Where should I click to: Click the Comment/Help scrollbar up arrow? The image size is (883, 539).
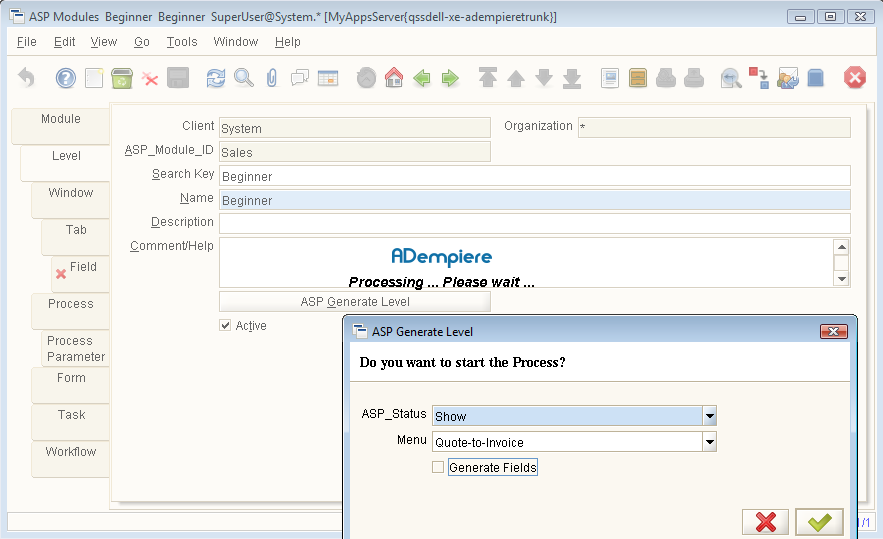tap(841, 247)
